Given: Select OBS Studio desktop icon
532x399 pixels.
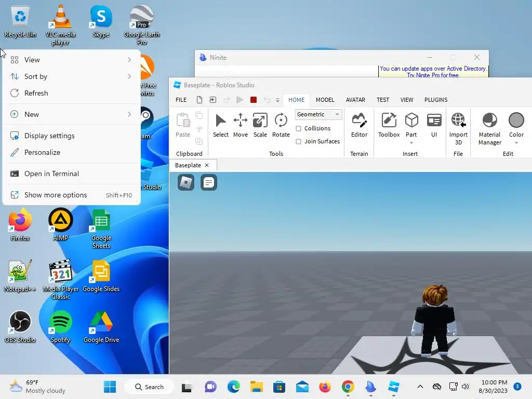Looking at the screenshot, I should coord(20,327).
